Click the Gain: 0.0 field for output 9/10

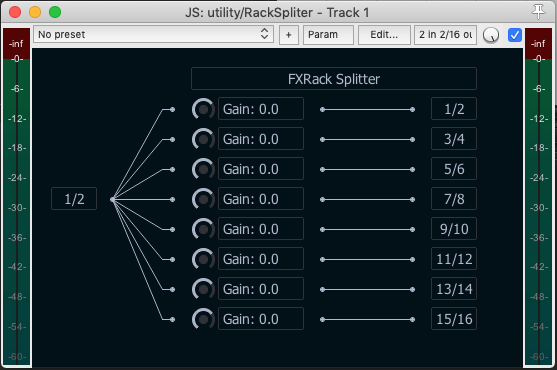point(261,229)
